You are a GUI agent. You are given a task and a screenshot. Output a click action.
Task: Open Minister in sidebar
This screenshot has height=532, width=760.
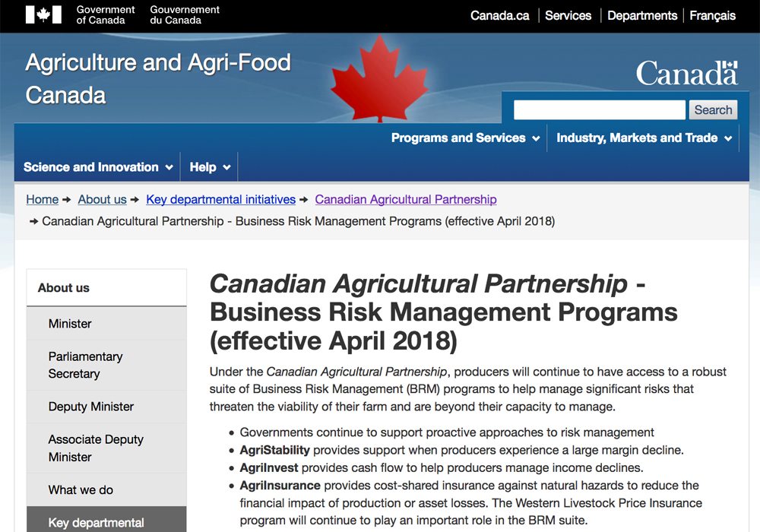click(106, 324)
